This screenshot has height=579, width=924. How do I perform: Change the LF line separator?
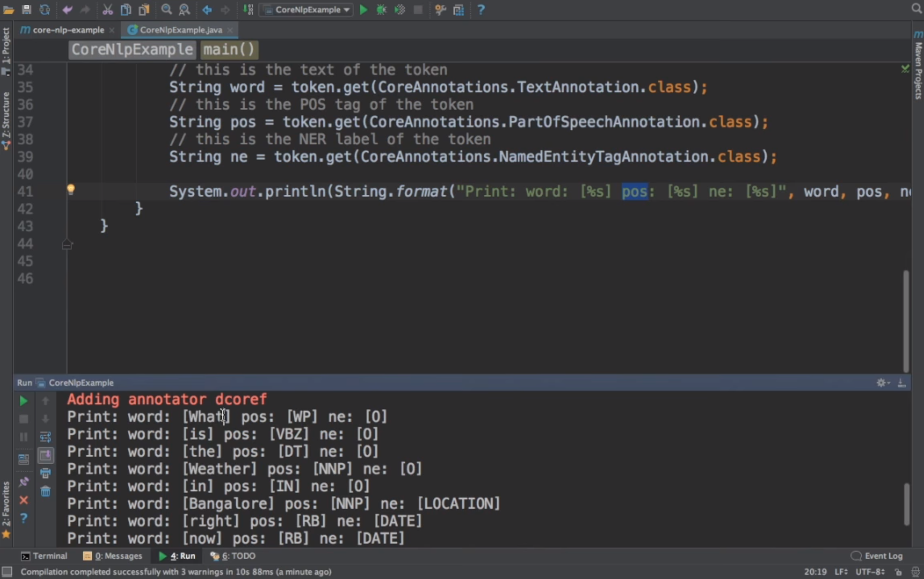pyautogui.click(x=841, y=572)
